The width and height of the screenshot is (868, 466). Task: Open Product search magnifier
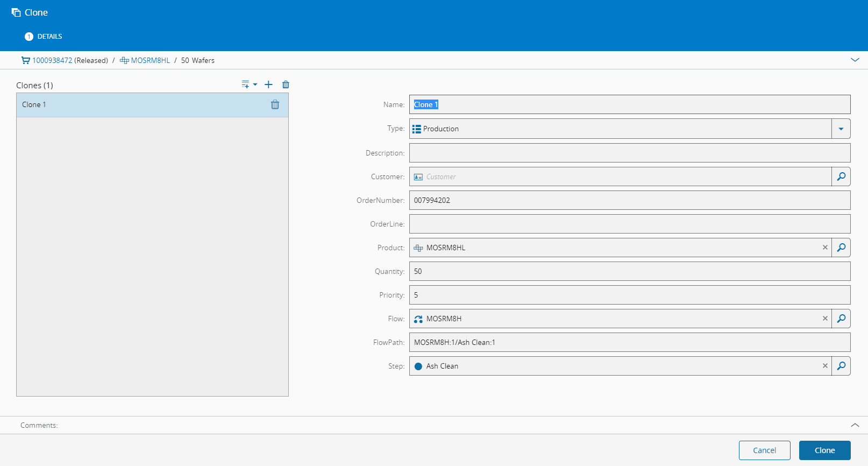pyautogui.click(x=841, y=248)
